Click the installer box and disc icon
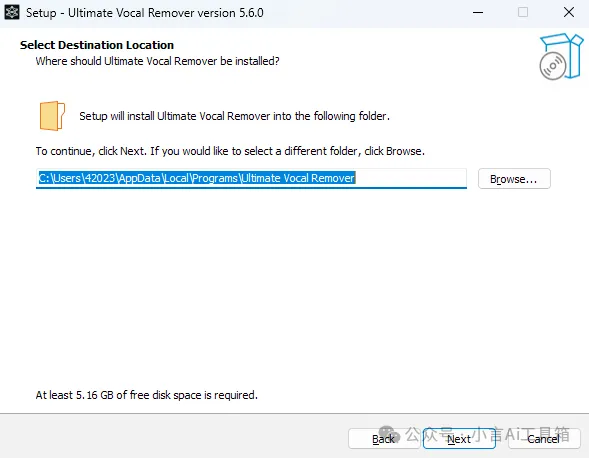Viewport: 589px width, 458px height. 561,56
